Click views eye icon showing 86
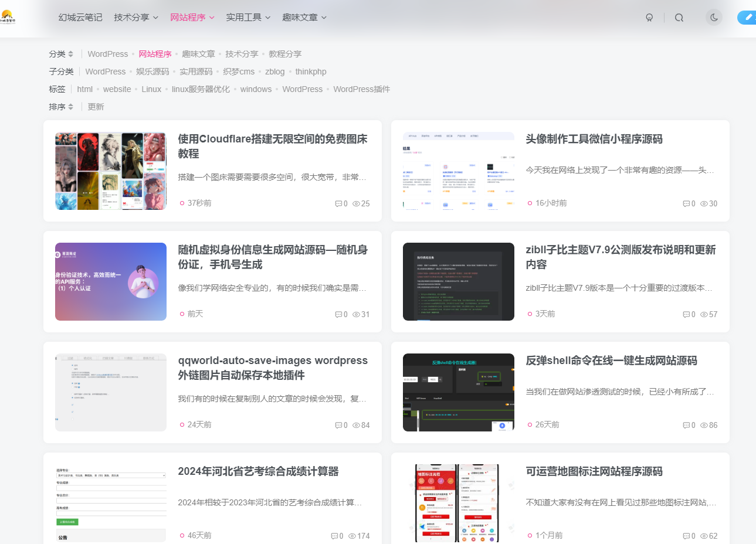756x544 pixels. (704, 426)
